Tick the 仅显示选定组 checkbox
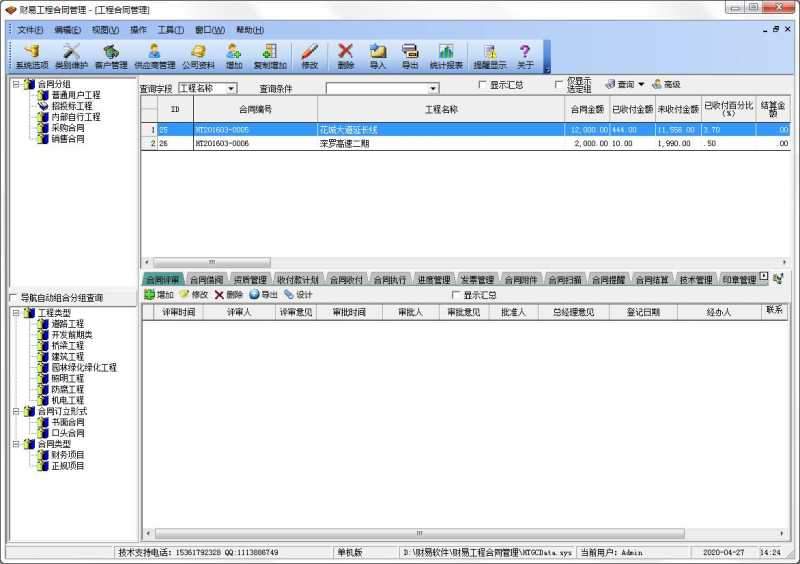 click(x=560, y=85)
